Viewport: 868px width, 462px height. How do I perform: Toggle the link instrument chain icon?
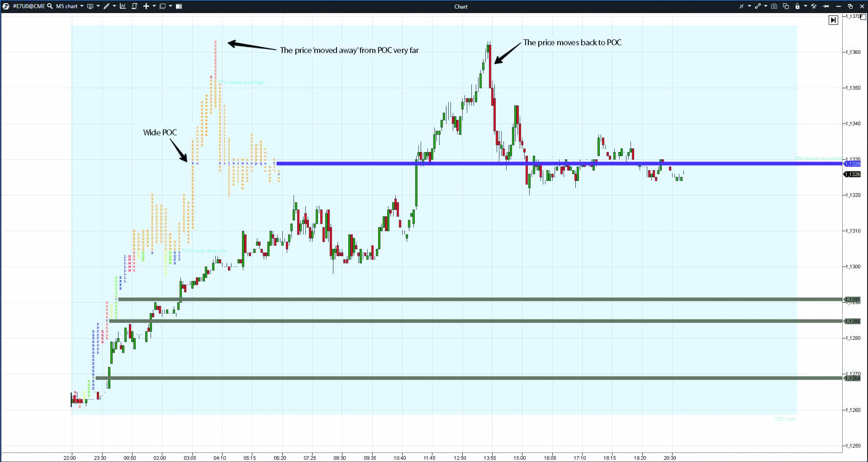[758, 6]
